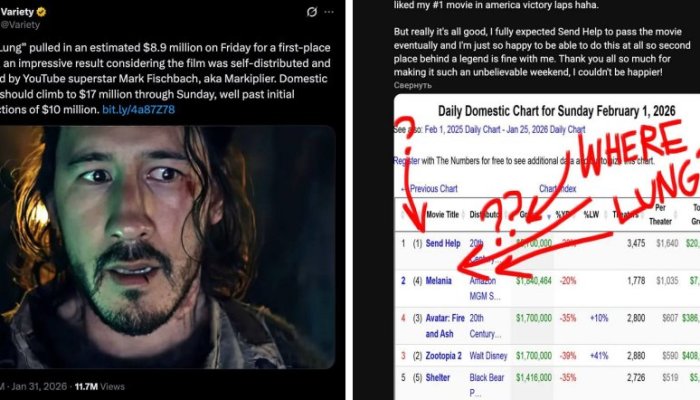
Task: Select the 2,880 theaters value for Zootopia 2
Action: 636,356
